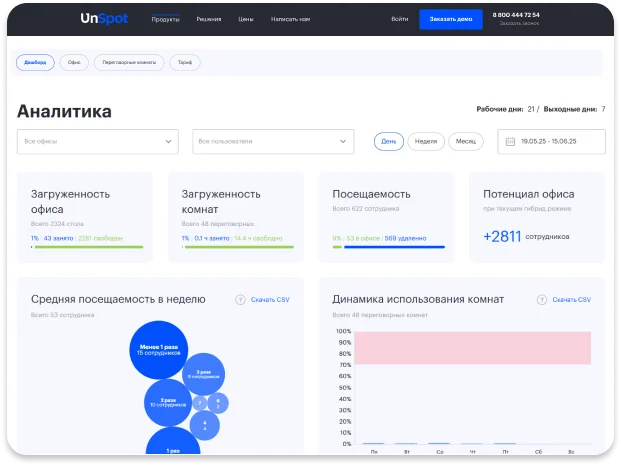Screen dimensions: 621x466
Task: Click the 2281 свободен text
Action: coord(100,238)
